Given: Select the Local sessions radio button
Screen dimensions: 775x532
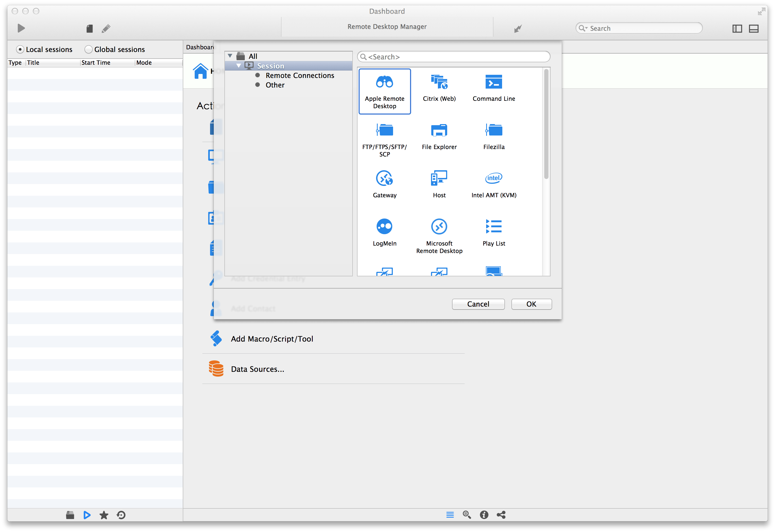Looking at the screenshot, I should pos(20,49).
